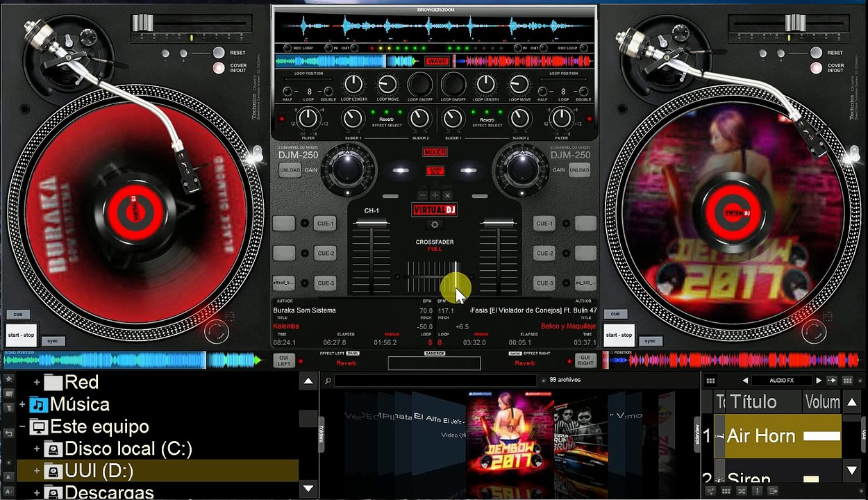Expand the Red folder node
This screenshot has width=868, height=500.
(x=37, y=382)
